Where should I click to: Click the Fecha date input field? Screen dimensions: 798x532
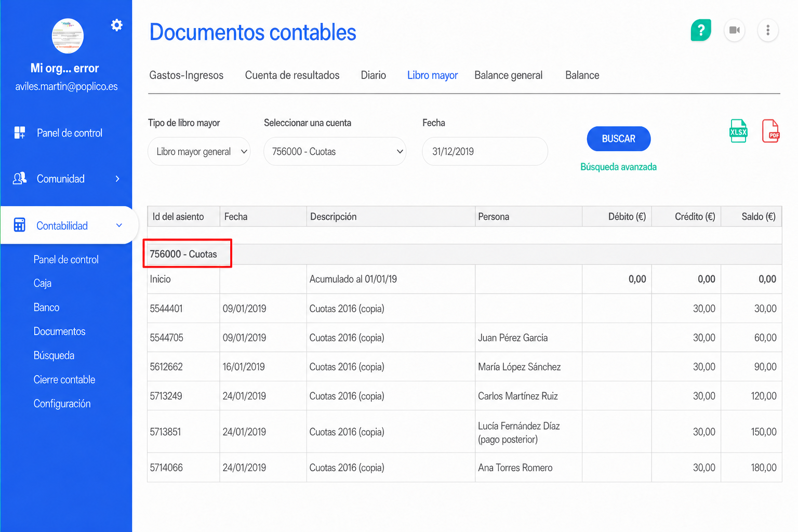click(x=485, y=151)
